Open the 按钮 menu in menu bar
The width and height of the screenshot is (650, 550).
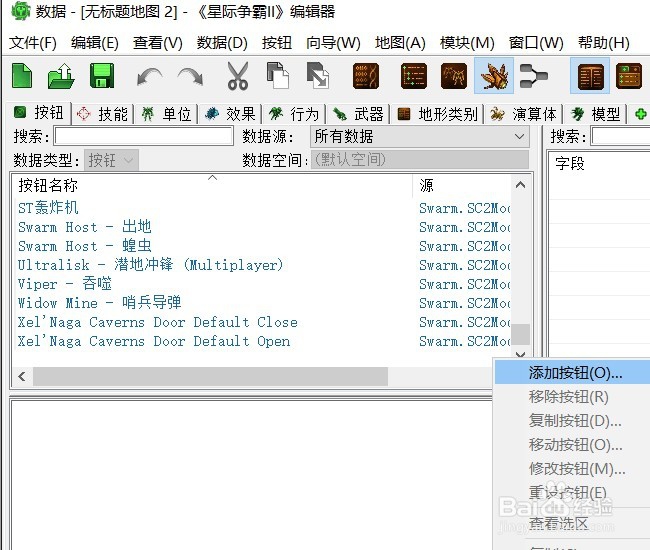(x=276, y=43)
